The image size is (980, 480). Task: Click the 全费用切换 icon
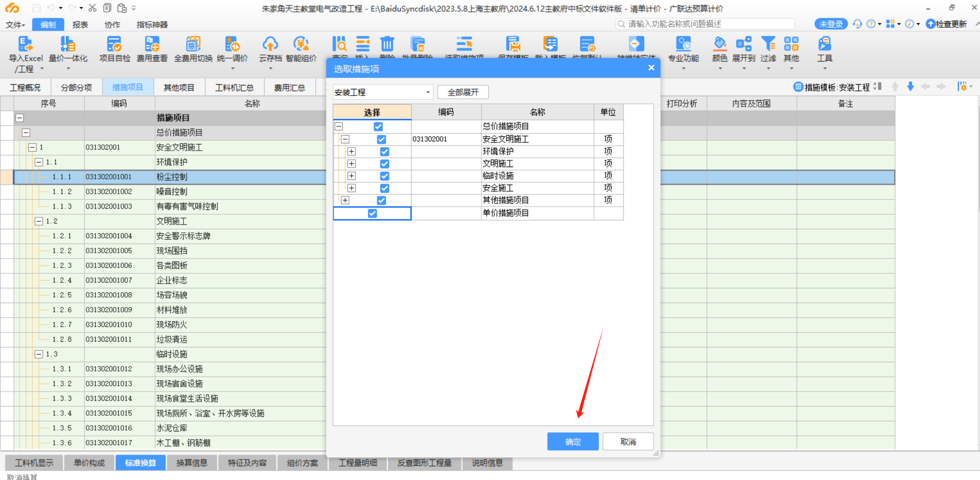193,44
